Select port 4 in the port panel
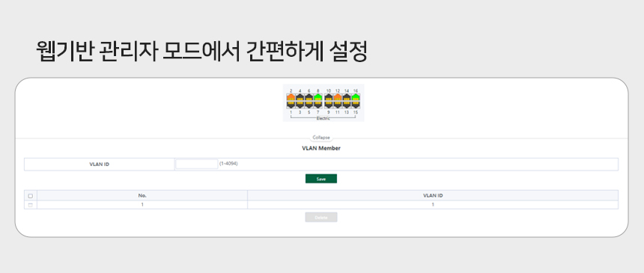 [300, 97]
